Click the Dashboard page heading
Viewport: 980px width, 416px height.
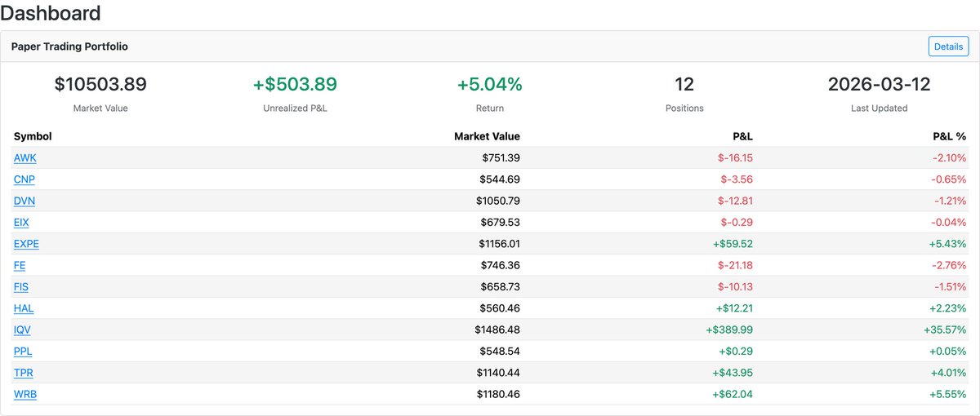point(51,13)
